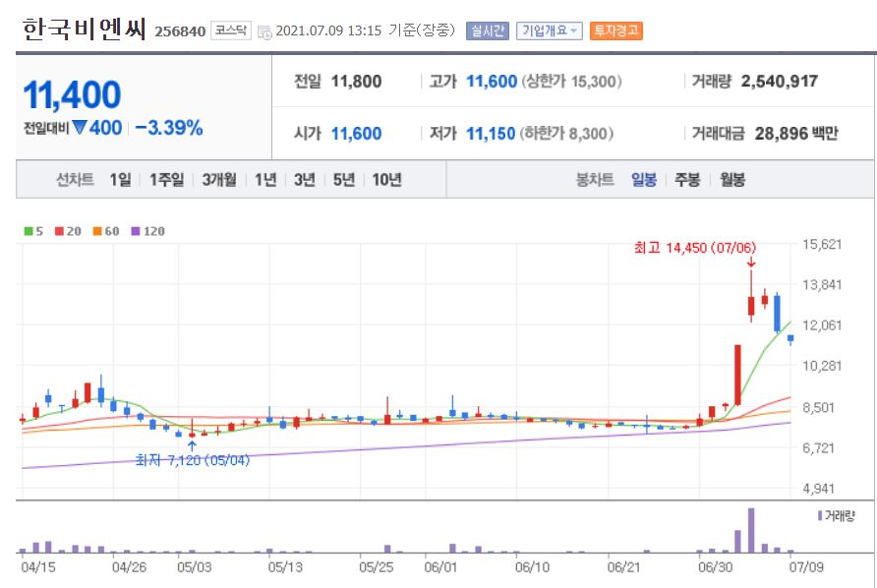
Task: Click the 하한가 8,300 text
Action: [566, 134]
